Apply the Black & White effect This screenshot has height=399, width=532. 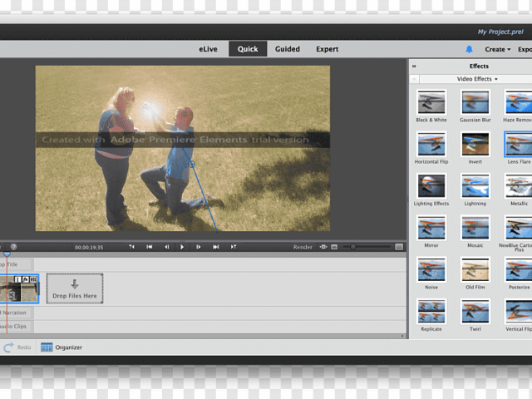coord(431,103)
